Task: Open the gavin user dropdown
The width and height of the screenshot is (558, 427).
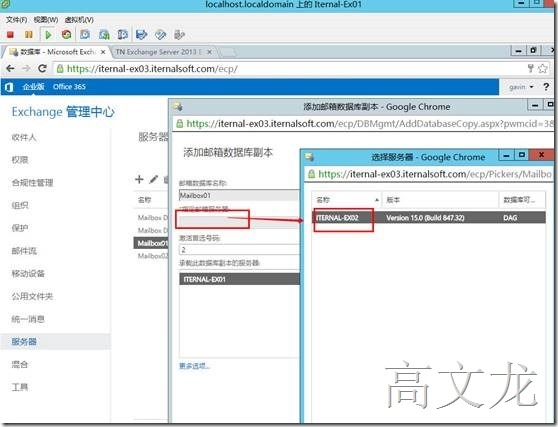Action: click(x=521, y=87)
